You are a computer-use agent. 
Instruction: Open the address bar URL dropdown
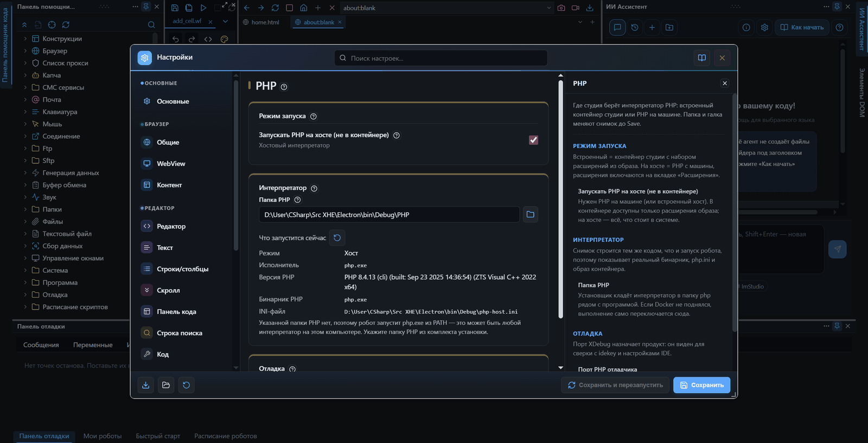tap(549, 8)
